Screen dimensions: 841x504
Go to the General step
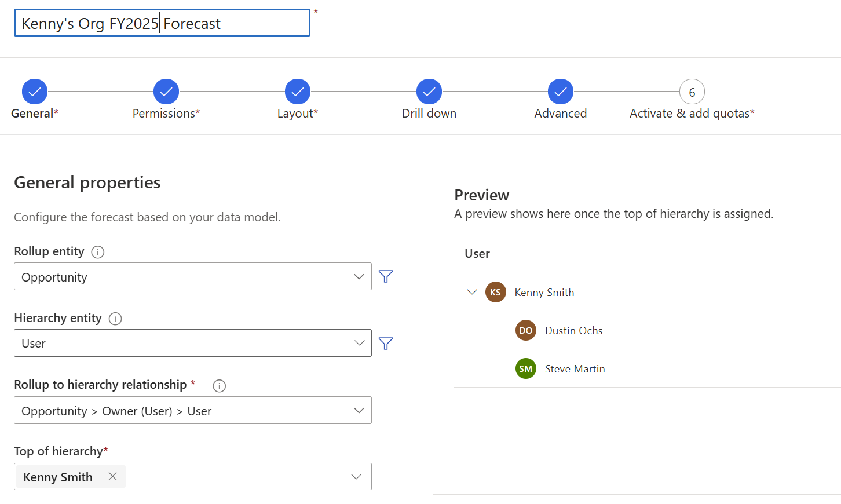click(35, 92)
